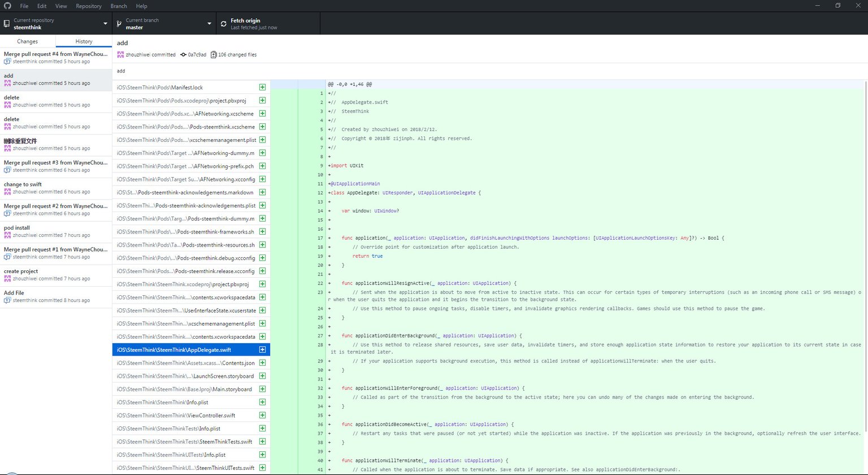
Task: Switch to the History tab
Action: [x=84, y=41]
